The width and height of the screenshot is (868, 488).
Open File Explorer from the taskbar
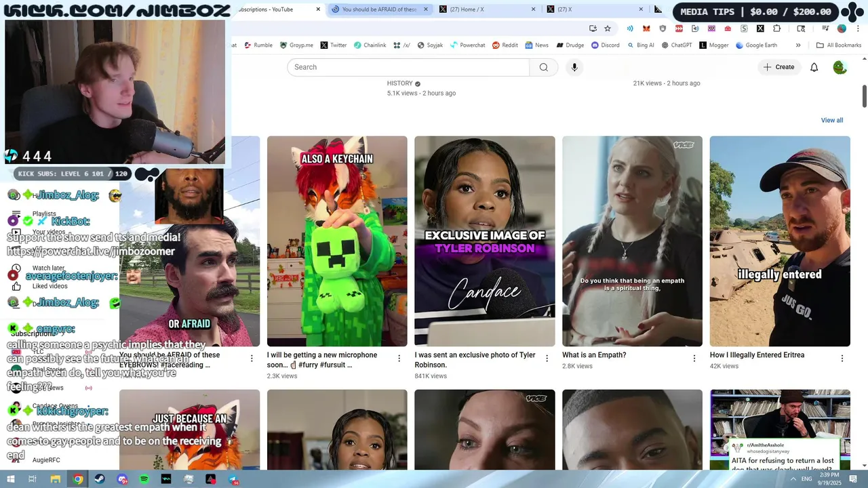tap(56, 479)
